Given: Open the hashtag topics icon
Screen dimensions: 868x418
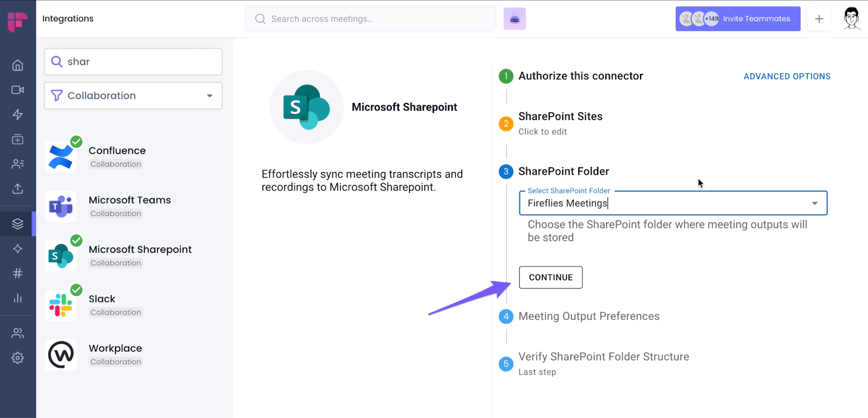Looking at the screenshot, I should [17, 273].
